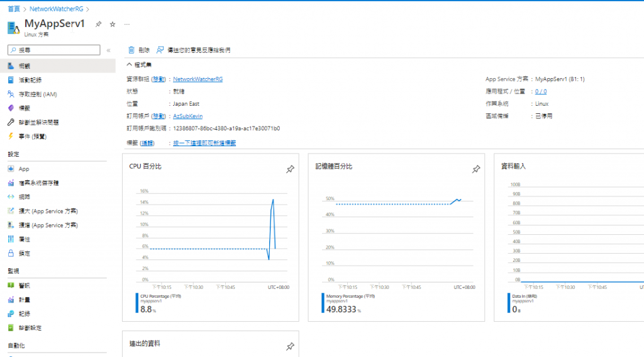Go to 首頁 home breadcrumb
The height and width of the screenshot is (357, 644).
click(x=14, y=9)
